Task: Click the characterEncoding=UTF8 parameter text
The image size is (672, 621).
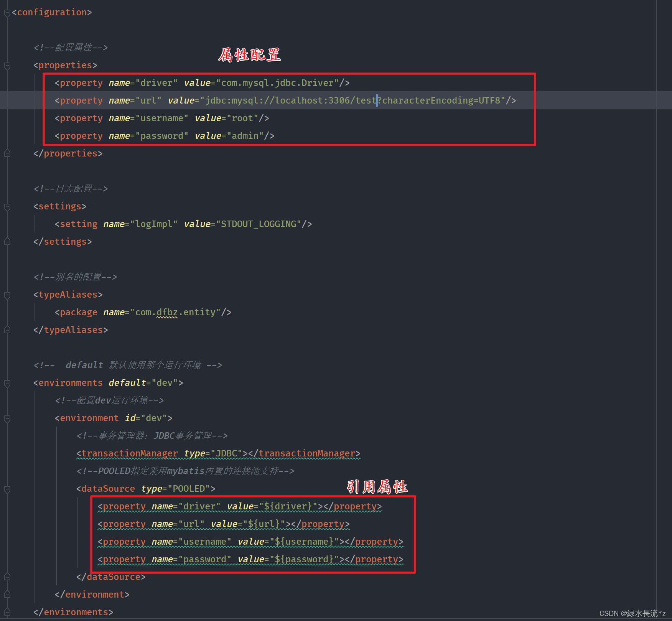Action: click(x=441, y=100)
